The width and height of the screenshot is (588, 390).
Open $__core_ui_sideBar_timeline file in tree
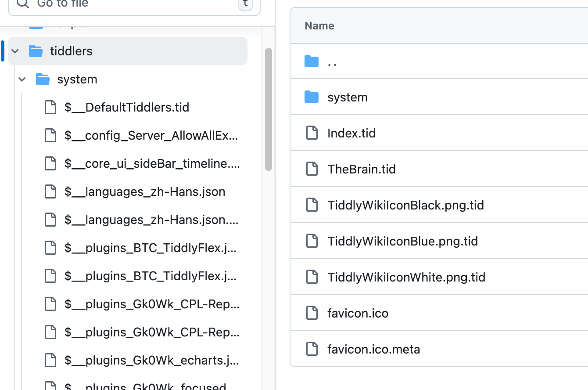[x=151, y=164]
